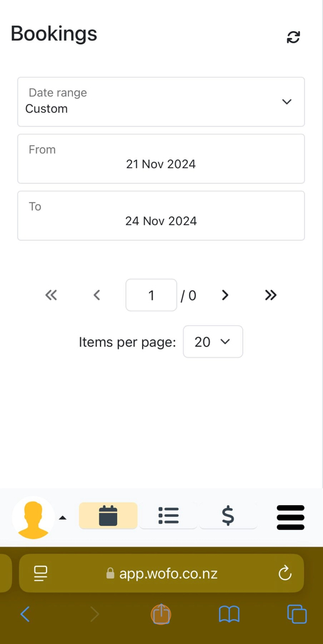The height and width of the screenshot is (644, 323).
Task: Jump to last page with double-right chevron
Action: click(271, 295)
